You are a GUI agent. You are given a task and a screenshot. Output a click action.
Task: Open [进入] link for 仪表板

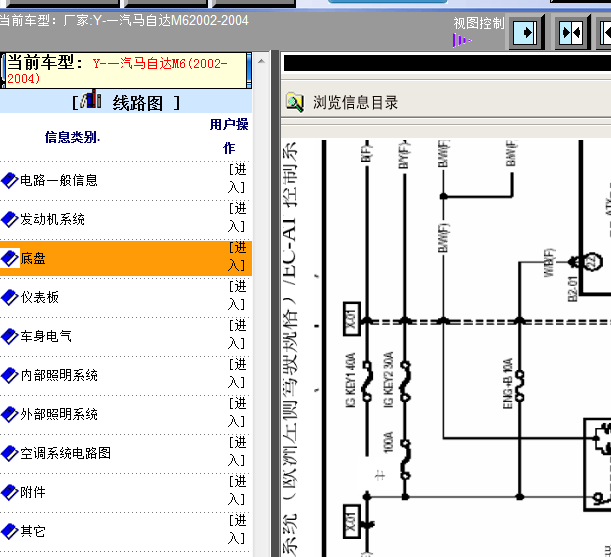(237, 295)
